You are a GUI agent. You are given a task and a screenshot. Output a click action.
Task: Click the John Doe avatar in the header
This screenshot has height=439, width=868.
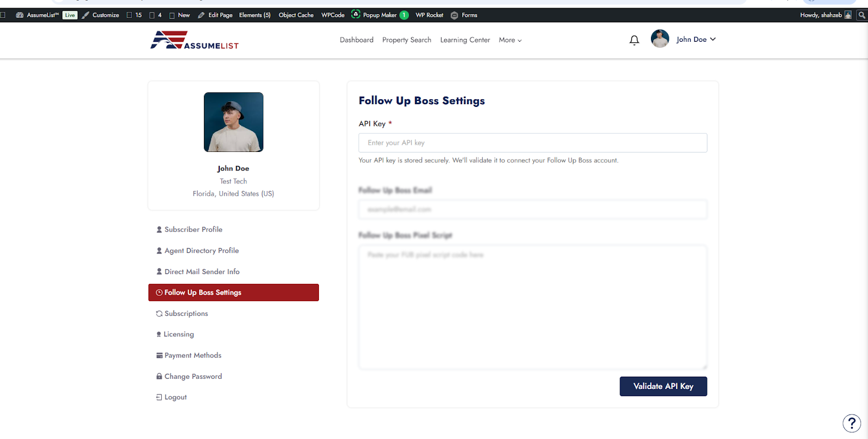coord(660,39)
